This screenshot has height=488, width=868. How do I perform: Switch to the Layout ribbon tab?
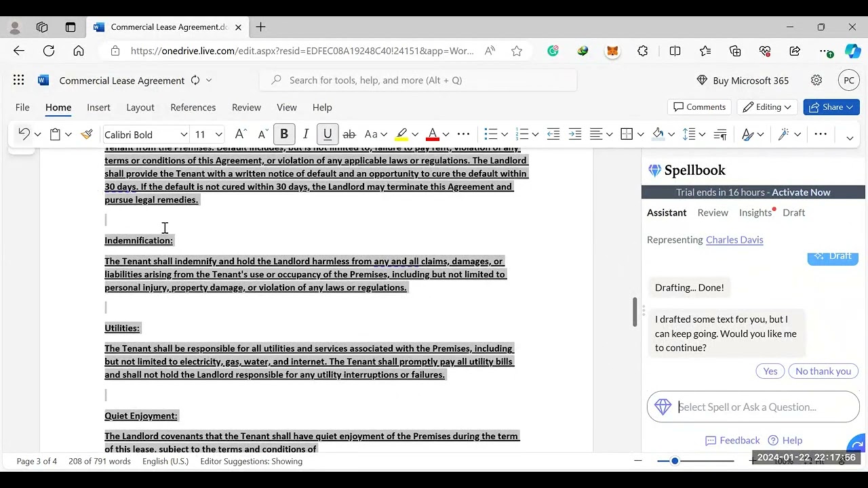(x=140, y=107)
